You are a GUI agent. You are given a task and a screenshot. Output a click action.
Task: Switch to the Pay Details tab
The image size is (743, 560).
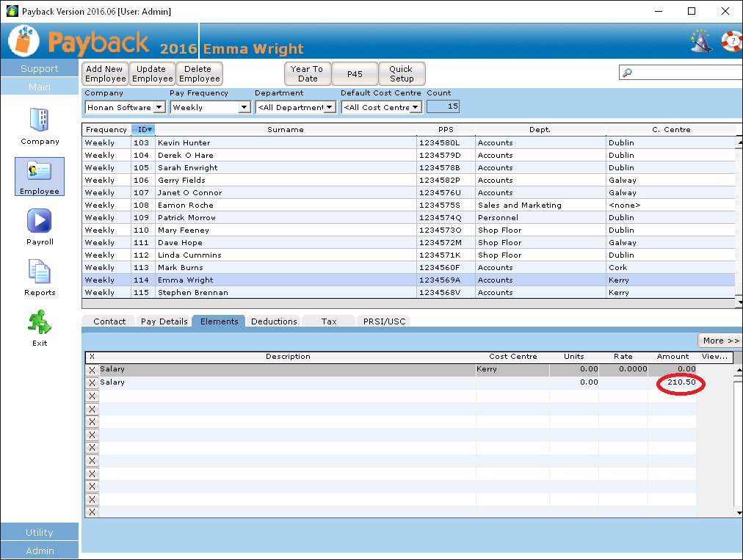pyautogui.click(x=164, y=321)
